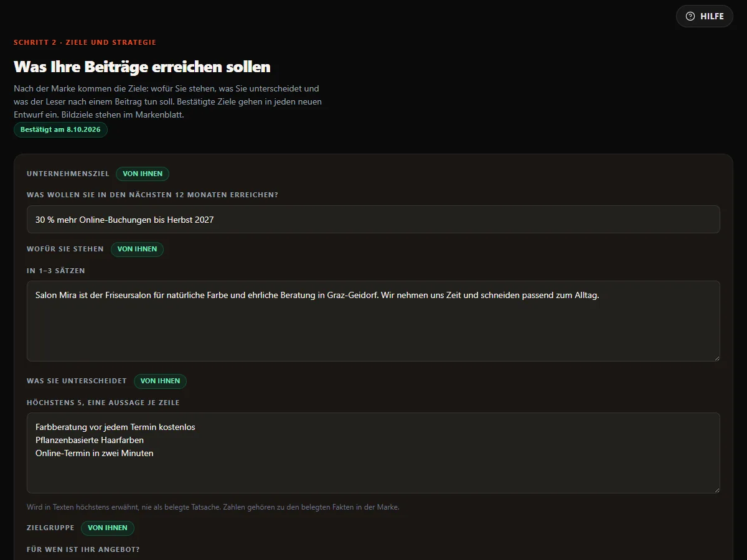
Task: Click the 'Höchstens 5, eine Aussage je Zeile' label
Action: click(x=103, y=403)
